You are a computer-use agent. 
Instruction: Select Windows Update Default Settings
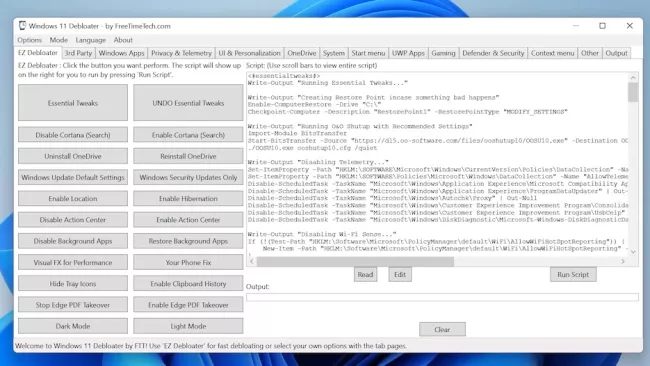click(x=73, y=177)
